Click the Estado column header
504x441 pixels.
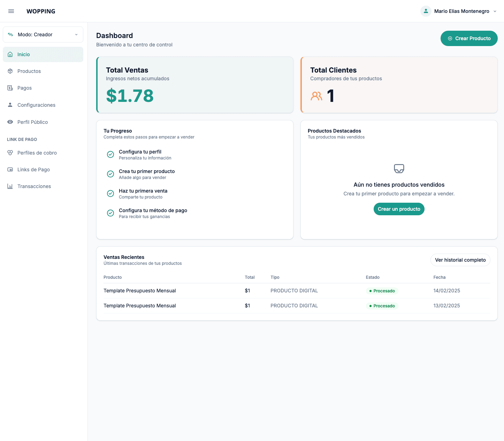click(x=373, y=277)
